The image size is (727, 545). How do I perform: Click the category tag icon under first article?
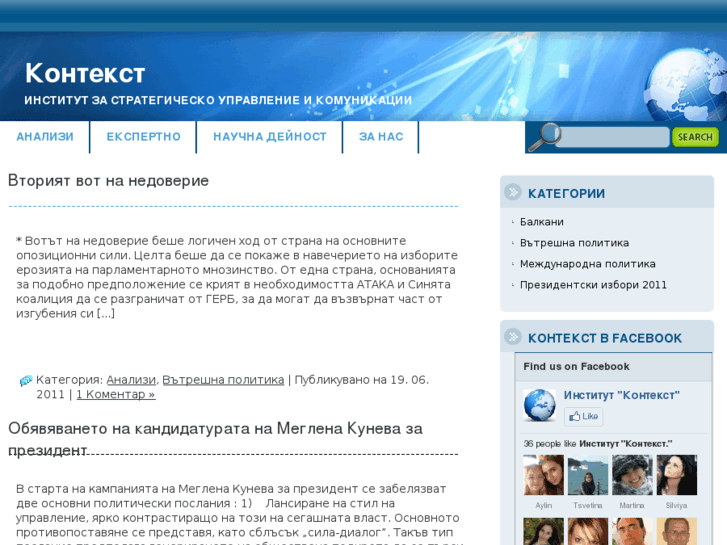pyautogui.click(x=26, y=381)
